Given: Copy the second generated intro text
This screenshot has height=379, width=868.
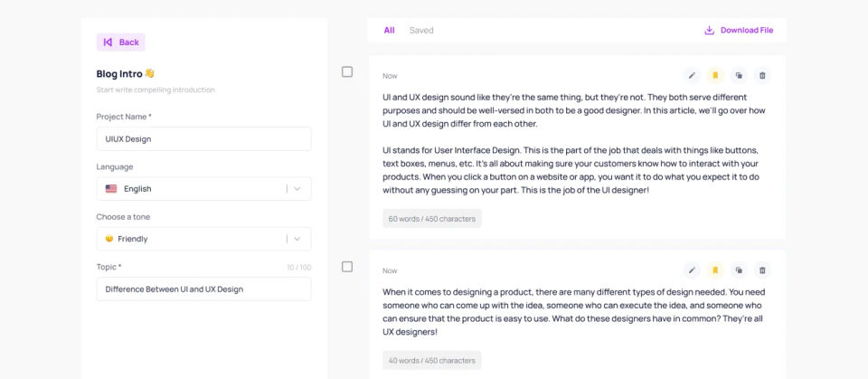Looking at the screenshot, I should click(739, 270).
